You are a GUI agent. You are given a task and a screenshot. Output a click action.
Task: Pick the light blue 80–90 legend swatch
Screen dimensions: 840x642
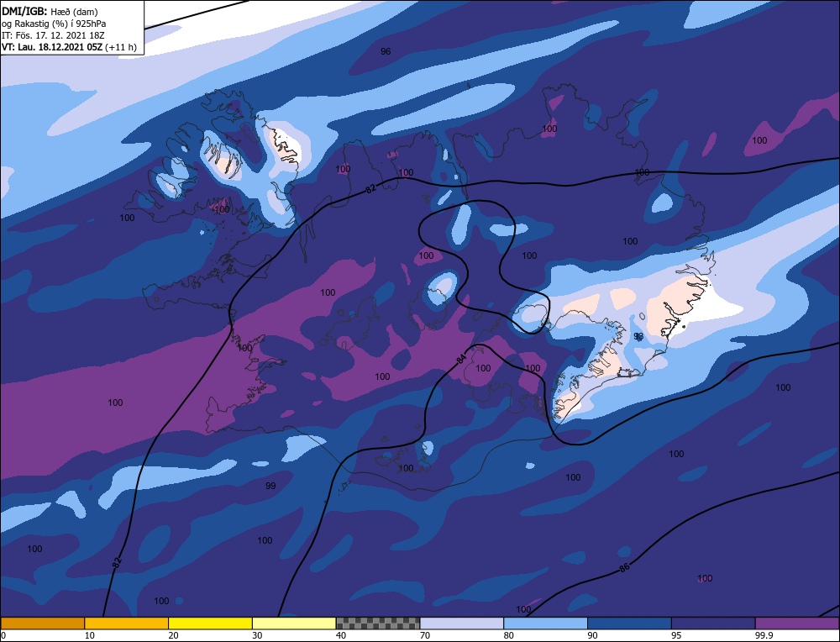(545, 623)
